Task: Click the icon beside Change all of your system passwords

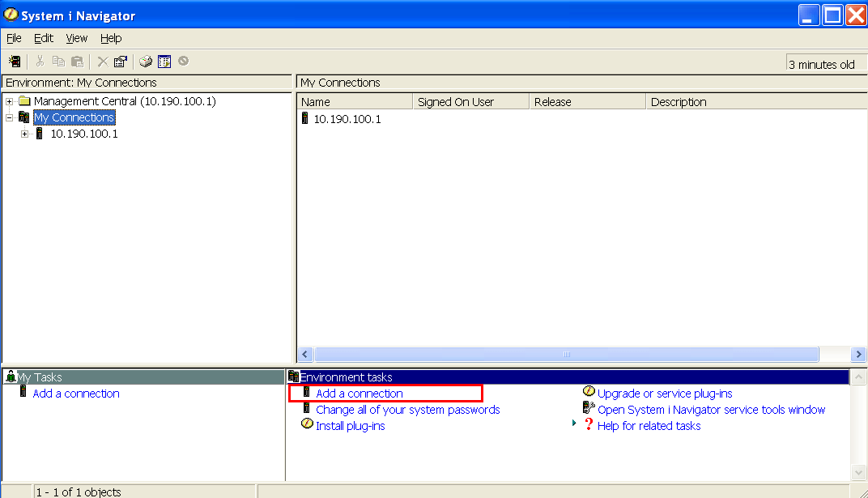Action: pyautogui.click(x=306, y=408)
